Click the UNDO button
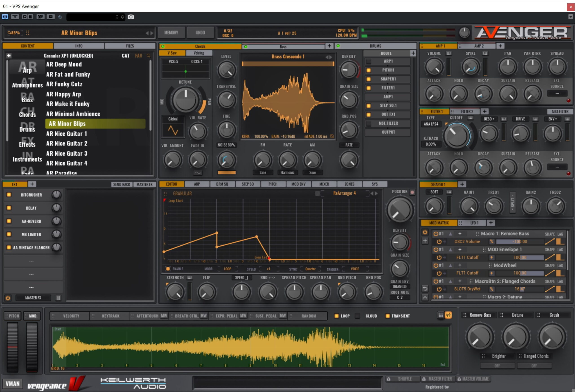575x392 pixels. 200,33
